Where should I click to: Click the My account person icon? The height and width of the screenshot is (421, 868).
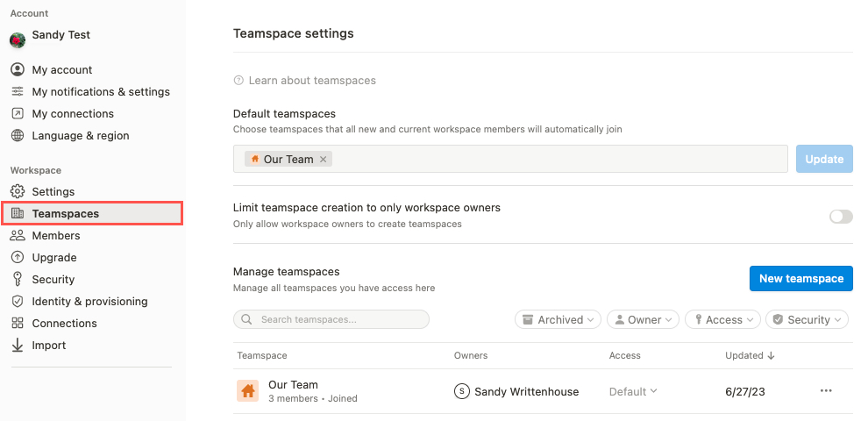coord(18,70)
